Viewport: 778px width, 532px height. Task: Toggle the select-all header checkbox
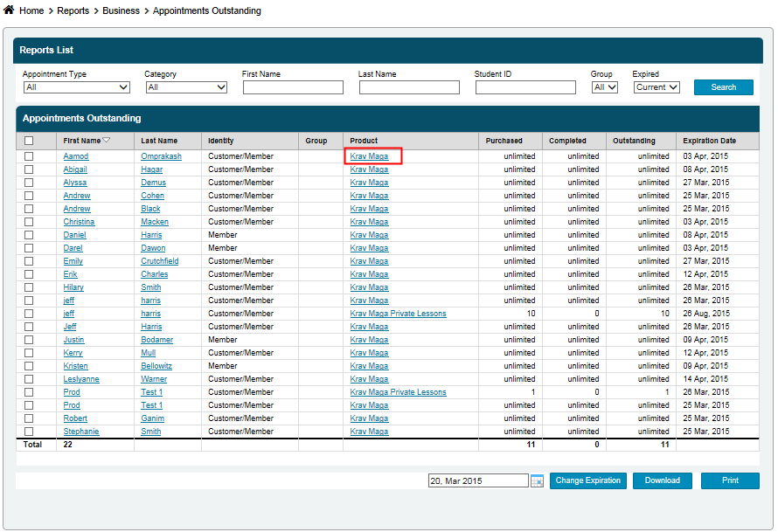point(29,141)
